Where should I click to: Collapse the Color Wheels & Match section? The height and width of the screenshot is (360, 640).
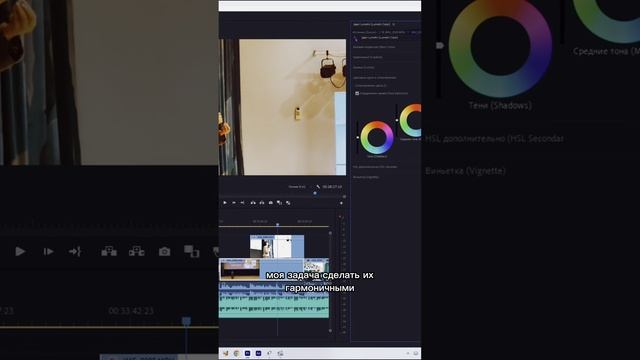coord(375,77)
